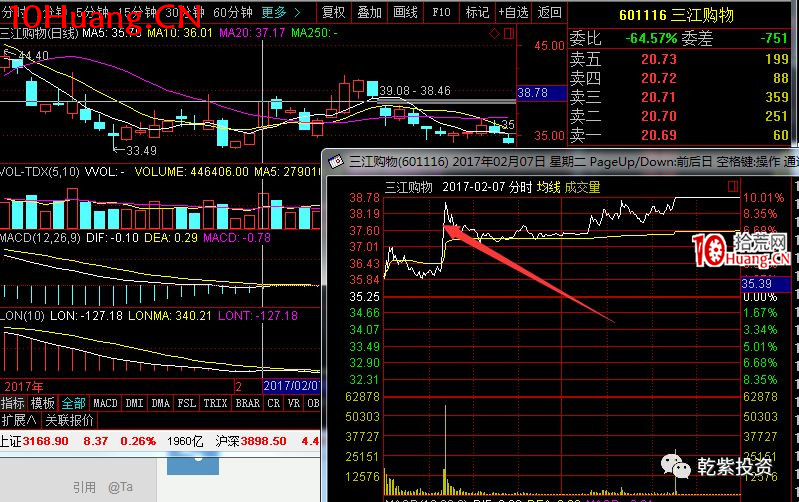Viewport: 799px width, 502px height.
Task: Click the 返回 back button
Action: pyautogui.click(x=549, y=12)
